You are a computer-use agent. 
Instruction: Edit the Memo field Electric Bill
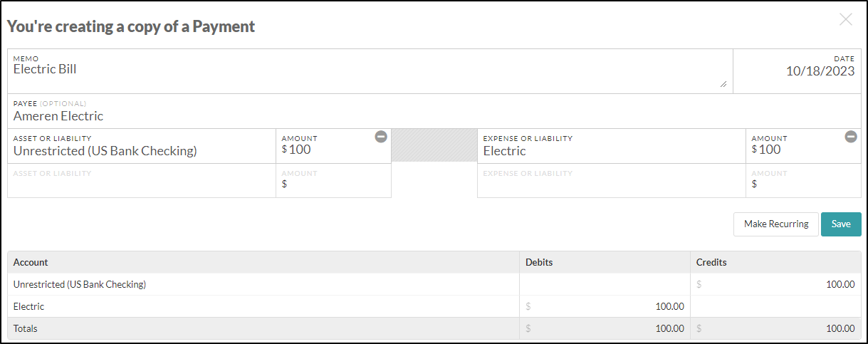(x=370, y=71)
